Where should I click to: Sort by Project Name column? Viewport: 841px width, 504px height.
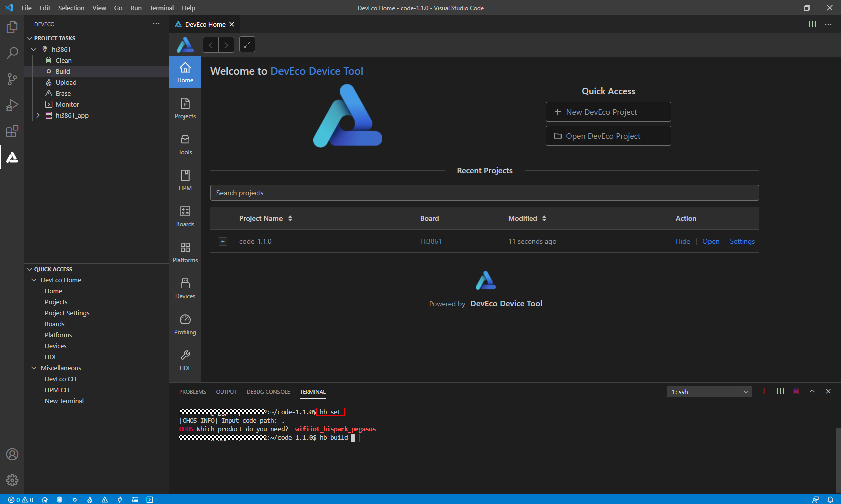[x=290, y=218]
